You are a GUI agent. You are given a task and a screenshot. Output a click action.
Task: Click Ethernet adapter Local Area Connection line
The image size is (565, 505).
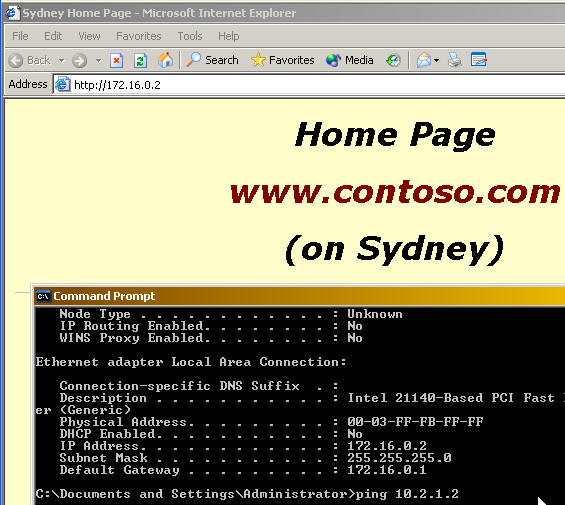191,362
